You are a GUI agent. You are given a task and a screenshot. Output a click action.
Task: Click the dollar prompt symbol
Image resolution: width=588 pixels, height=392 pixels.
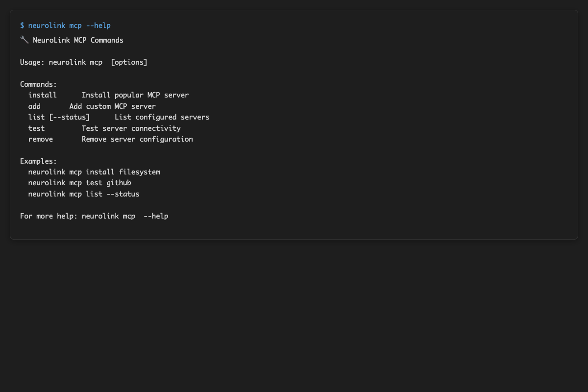[x=22, y=25]
